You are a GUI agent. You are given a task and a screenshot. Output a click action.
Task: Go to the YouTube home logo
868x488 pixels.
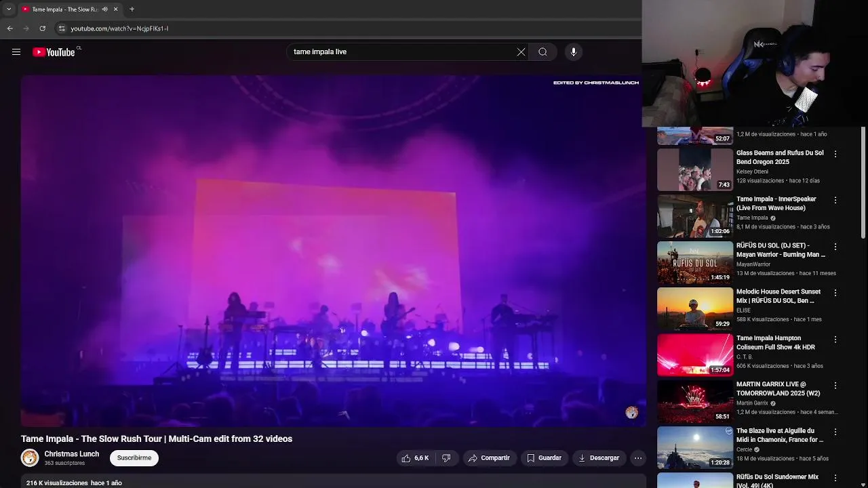(x=54, y=52)
